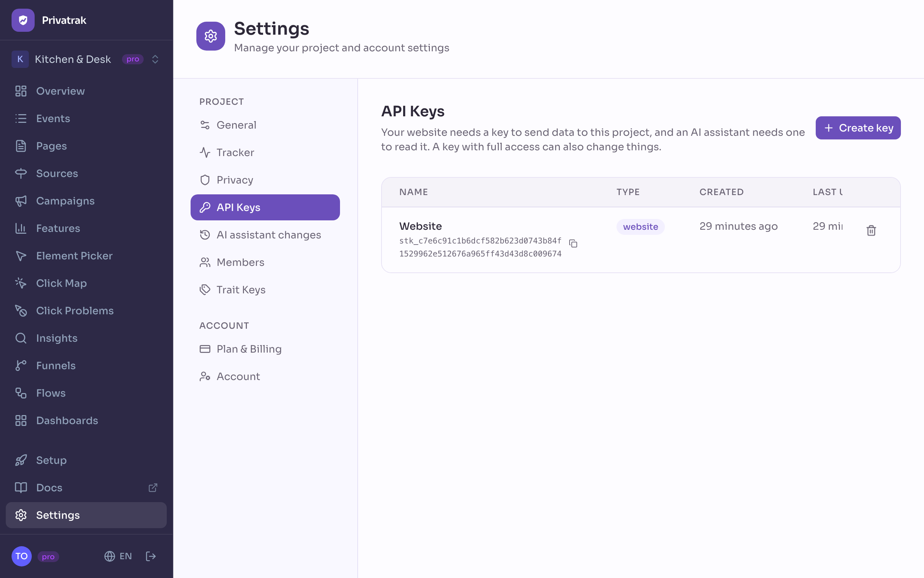Click the CREATED column header
This screenshot has width=924, height=578.
tap(721, 192)
